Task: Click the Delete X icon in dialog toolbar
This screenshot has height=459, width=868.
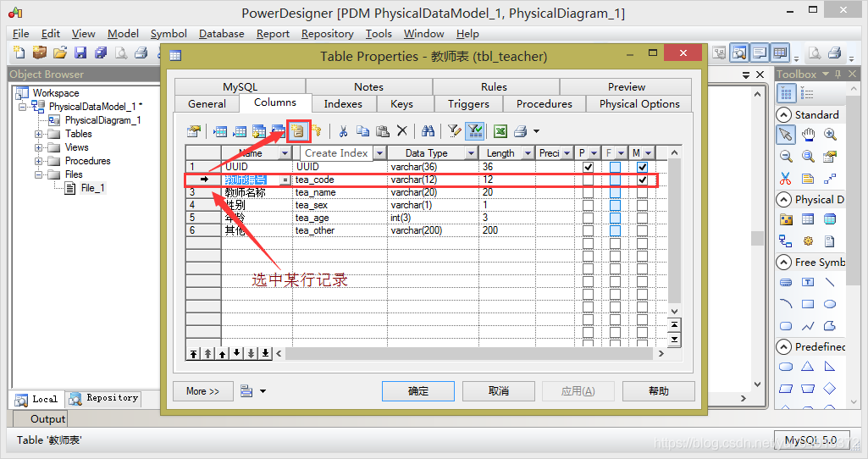Action: point(402,131)
